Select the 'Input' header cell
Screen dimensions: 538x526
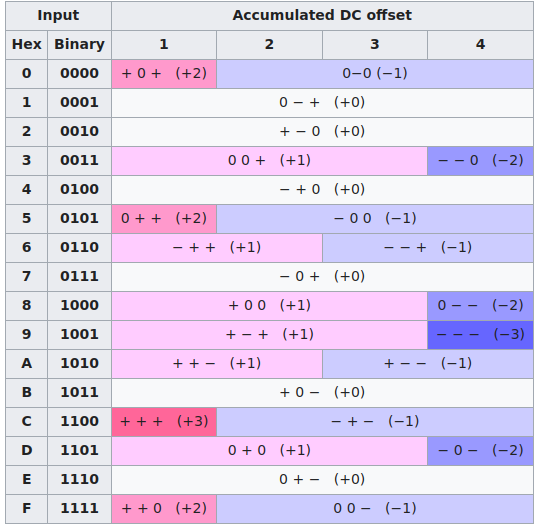coord(58,16)
